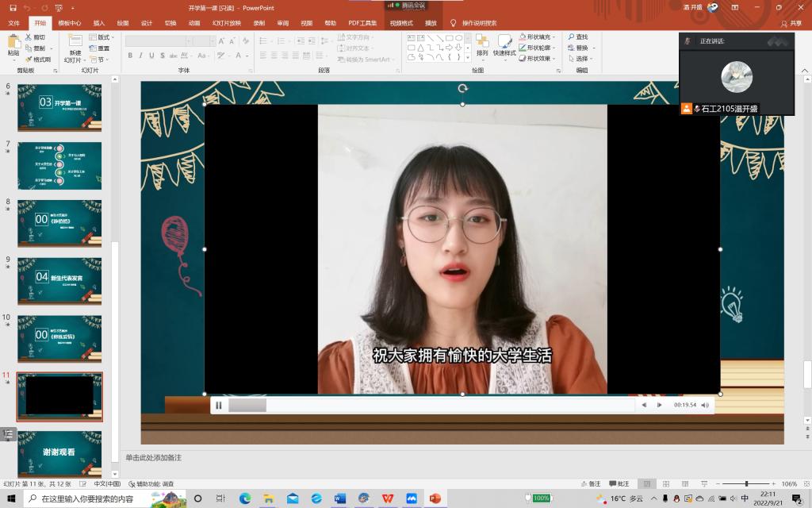The width and height of the screenshot is (812, 508).
Task: Open Word from the Windows taskbar
Action: coord(340,498)
